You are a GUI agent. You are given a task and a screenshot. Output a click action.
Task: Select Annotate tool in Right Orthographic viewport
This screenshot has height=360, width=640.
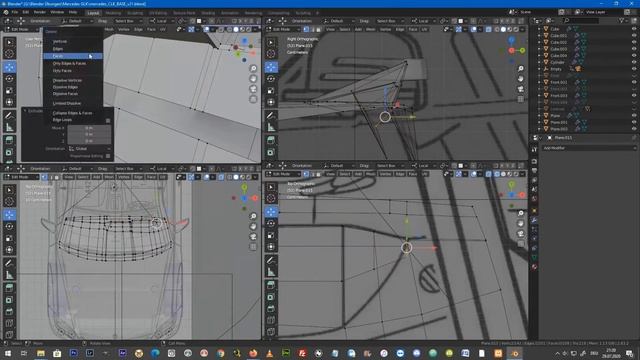[x=271, y=116]
